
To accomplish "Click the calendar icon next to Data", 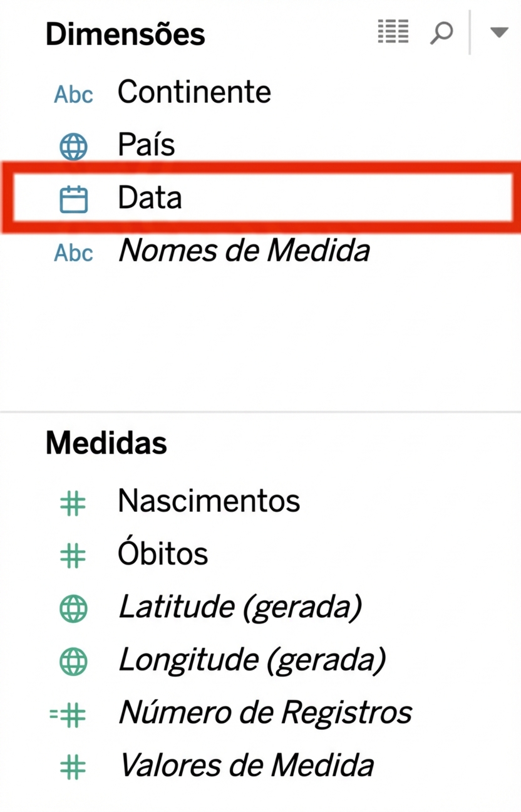I will [x=73, y=200].
